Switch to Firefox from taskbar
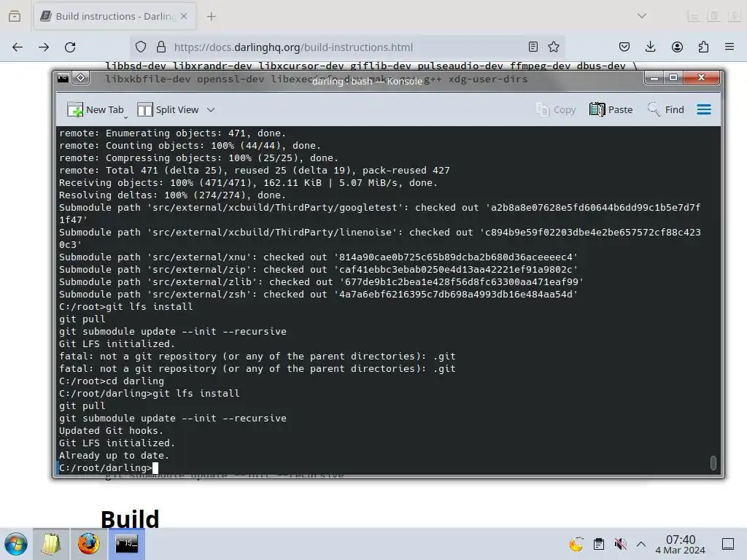Viewport: 747px width, 560px height. 88,544
